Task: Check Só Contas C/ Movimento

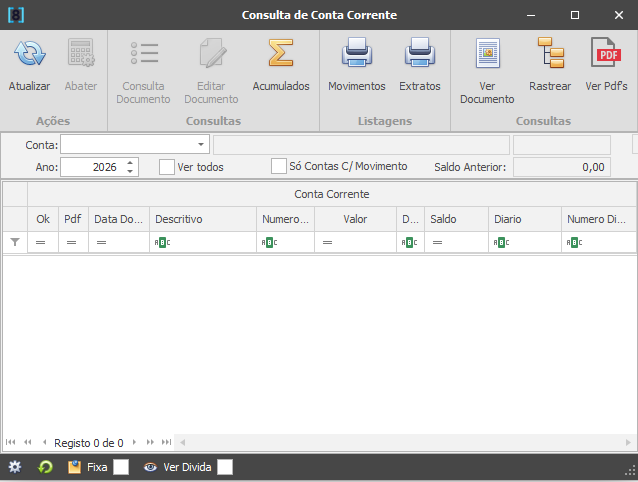Action: pos(279,166)
